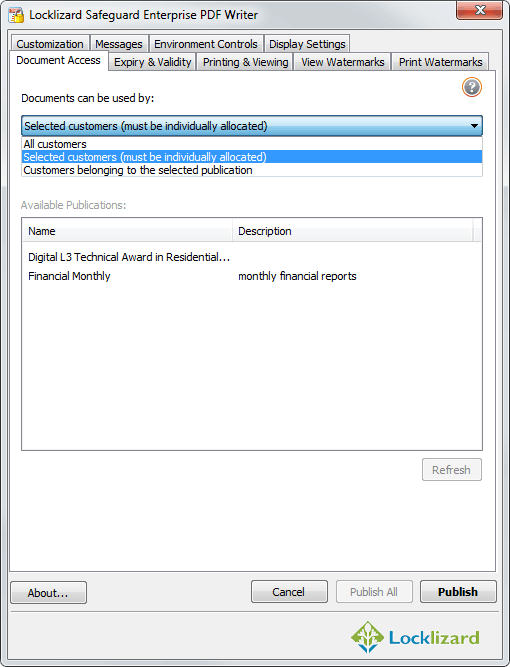
Task: Click the Locklizard logo at the bottom
Action: pyautogui.click(x=415, y=637)
